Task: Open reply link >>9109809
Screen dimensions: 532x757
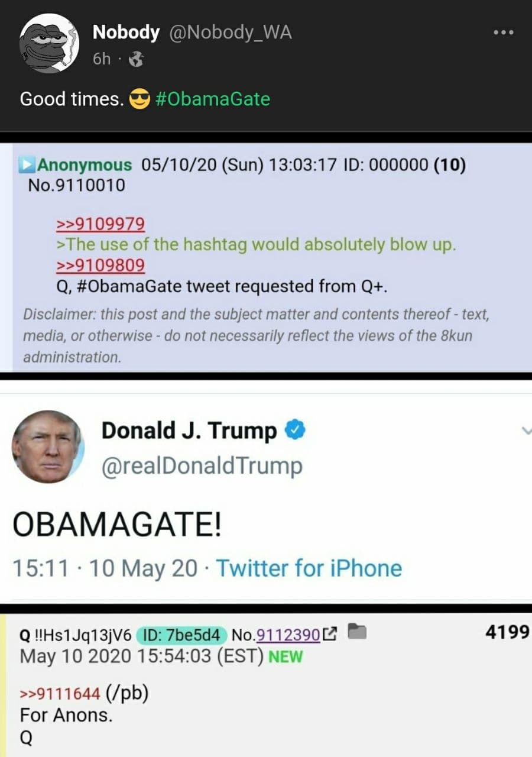Action: coord(100,265)
